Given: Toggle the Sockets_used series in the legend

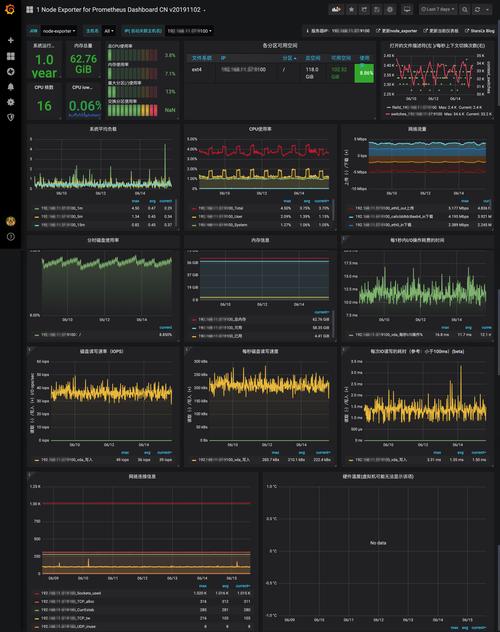Looking at the screenshot, I should click(x=71, y=593).
